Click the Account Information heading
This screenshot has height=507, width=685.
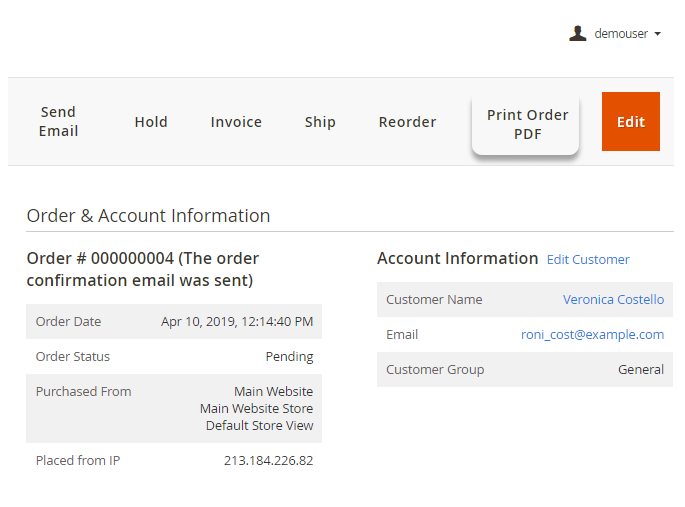(x=457, y=259)
